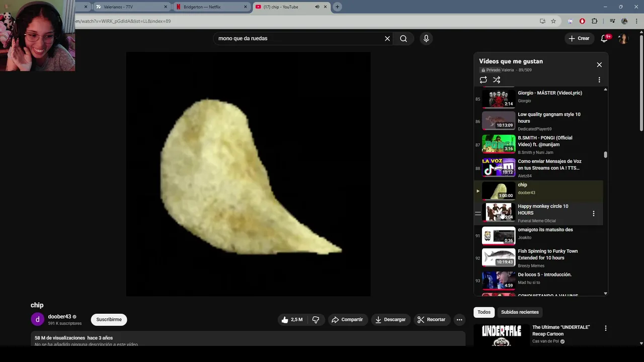Play omaigoto its matusito des
Viewport: 644px width, 362px height.
pos(538,235)
